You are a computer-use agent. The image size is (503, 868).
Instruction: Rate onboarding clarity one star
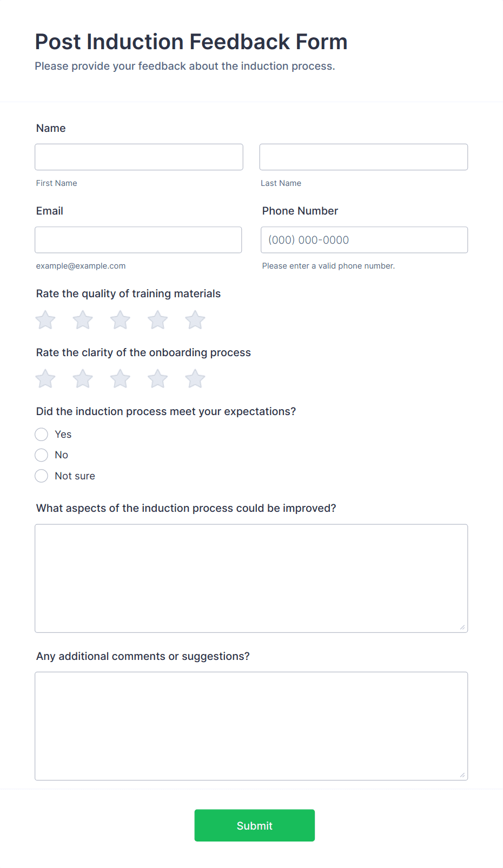coord(45,378)
